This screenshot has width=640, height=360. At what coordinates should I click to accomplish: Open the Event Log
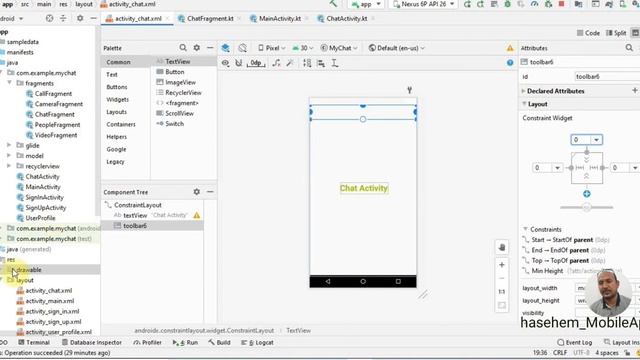(574, 342)
